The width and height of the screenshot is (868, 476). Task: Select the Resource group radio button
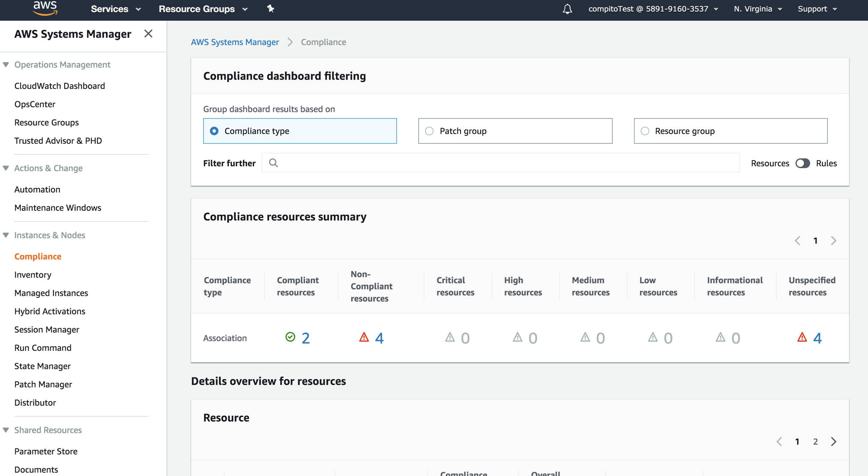[x=645, y=131]
